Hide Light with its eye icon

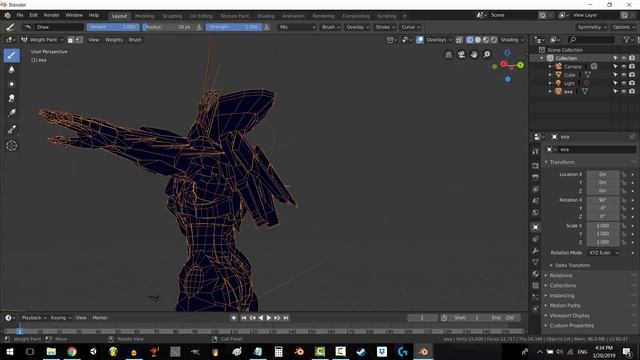click(623, 83)
